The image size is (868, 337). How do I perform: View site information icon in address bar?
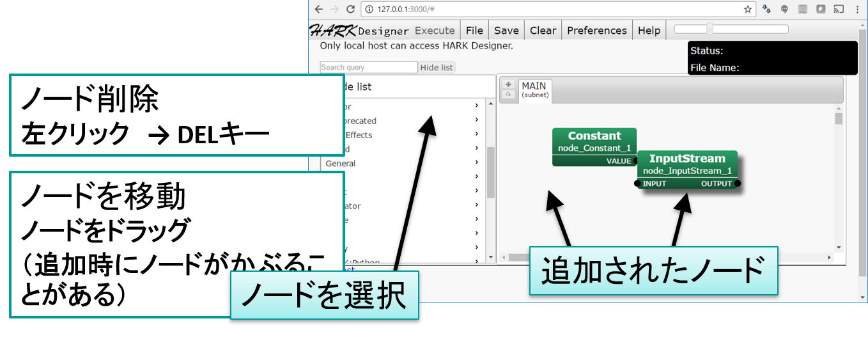click(369, 10)
